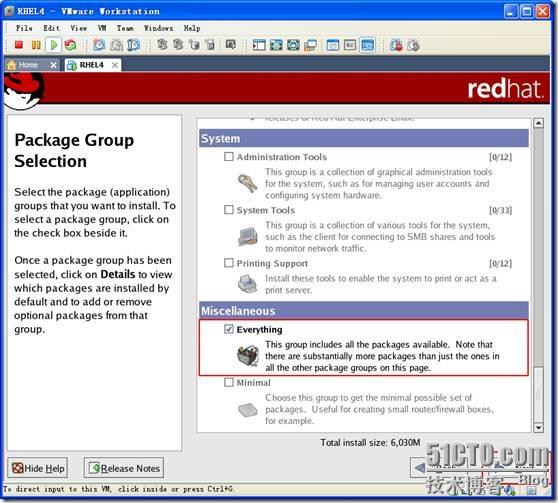The image size is (558, 503).
Task: Switch to the Home tab
Action: pos(32,65)
